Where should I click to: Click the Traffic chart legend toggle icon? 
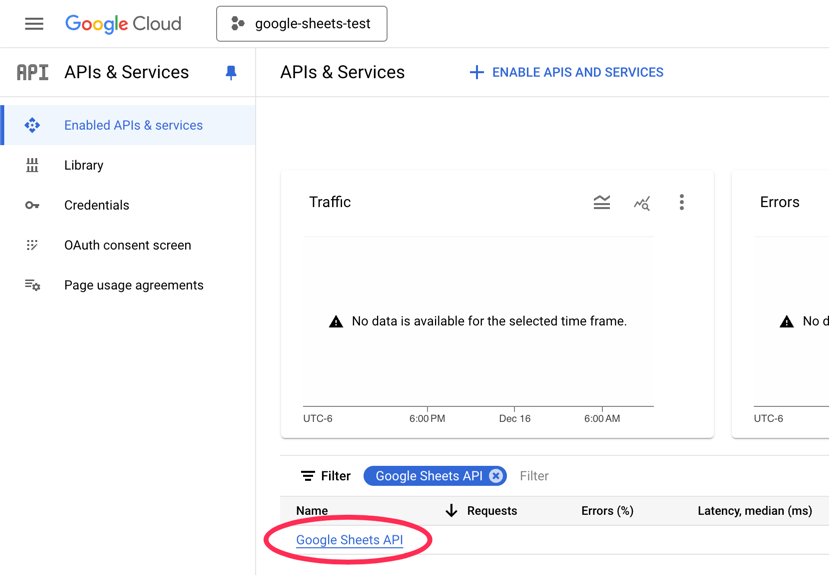[x=601, y=203]
